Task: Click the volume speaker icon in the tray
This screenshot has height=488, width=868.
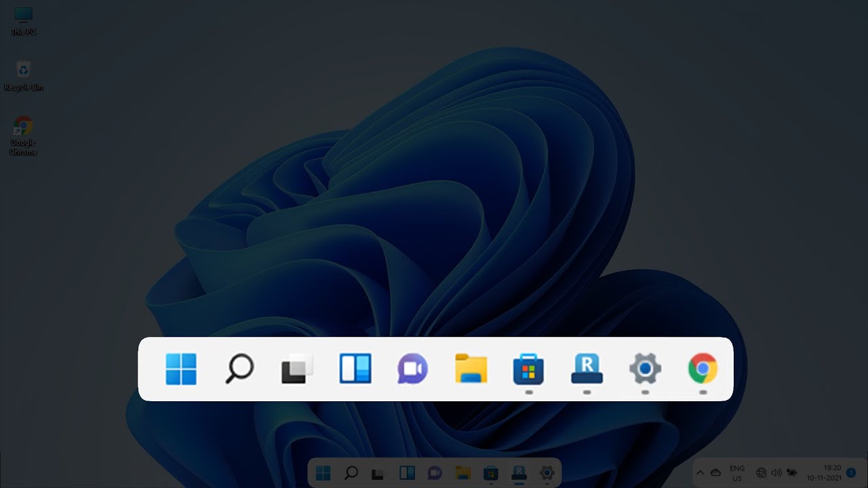Action: [776, 472]
